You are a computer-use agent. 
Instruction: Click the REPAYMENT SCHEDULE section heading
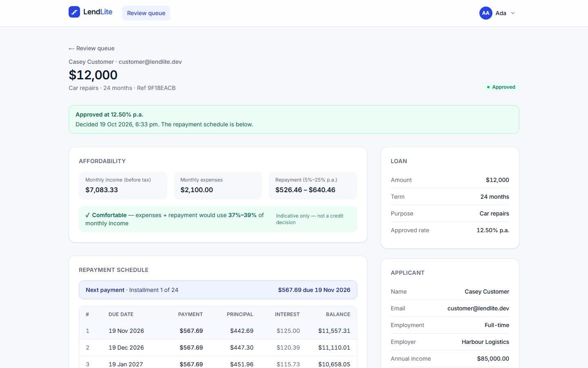tap(114, 270)
